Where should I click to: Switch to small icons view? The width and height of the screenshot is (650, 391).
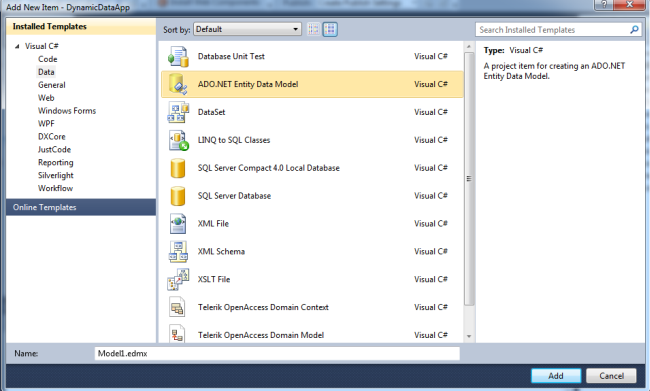[x=313, y=29]
